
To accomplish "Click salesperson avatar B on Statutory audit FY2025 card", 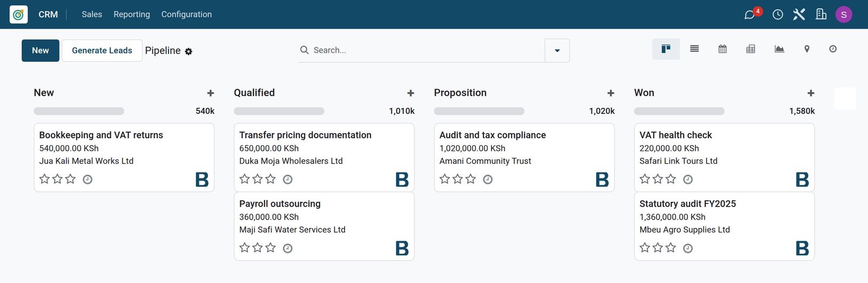I will tap(802, 248).
